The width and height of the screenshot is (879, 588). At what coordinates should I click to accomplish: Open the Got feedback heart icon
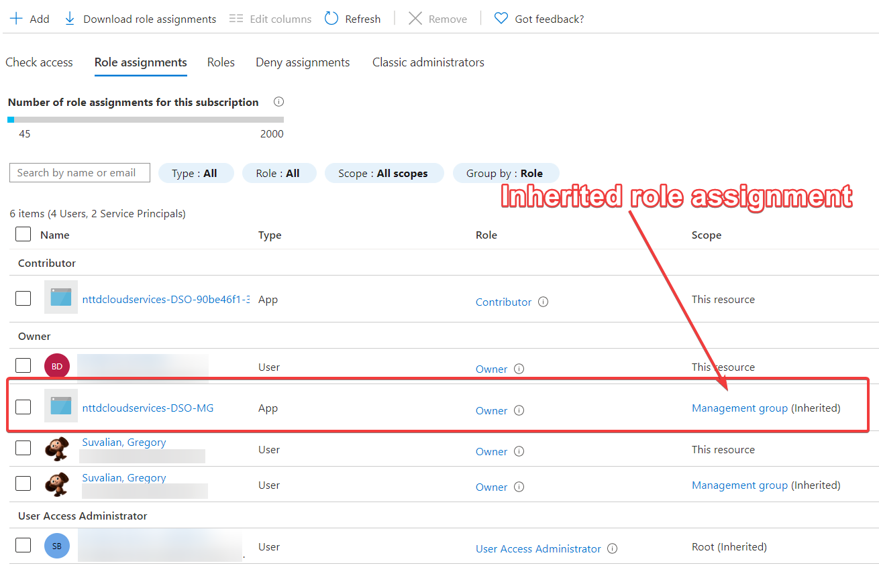501,18
